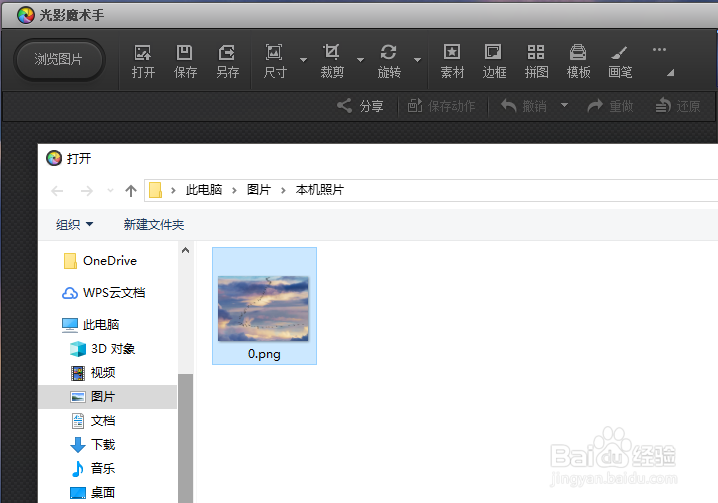Click the 图片 breadcrumb in address bar
The height and width of the screenshot is (503, 718).
pos(258,190)
